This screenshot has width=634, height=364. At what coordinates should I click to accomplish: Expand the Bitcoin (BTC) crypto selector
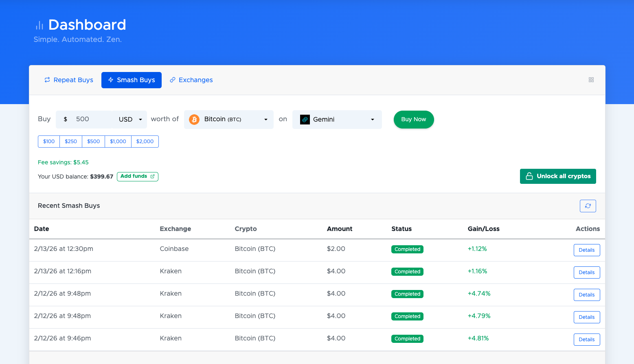tap(229, 120)
